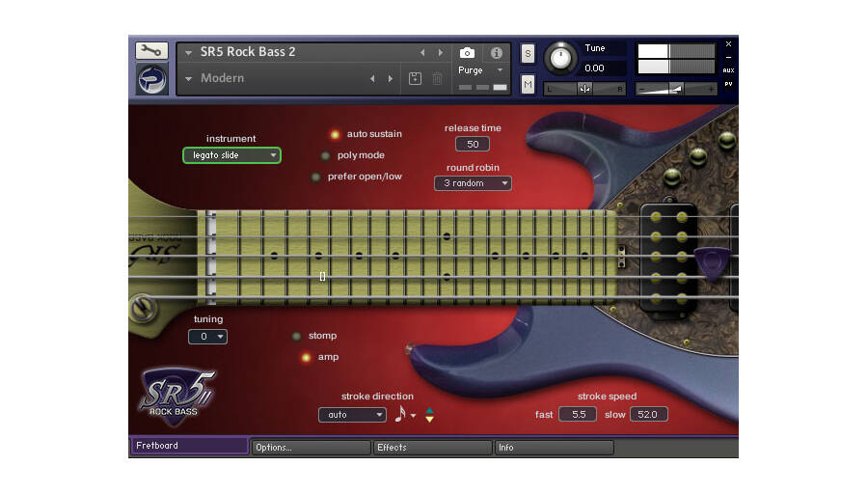Select next snapshot arrow beside Modern
Image resolution: width=868 pixels, height=493 pixels.
(391, 79)
